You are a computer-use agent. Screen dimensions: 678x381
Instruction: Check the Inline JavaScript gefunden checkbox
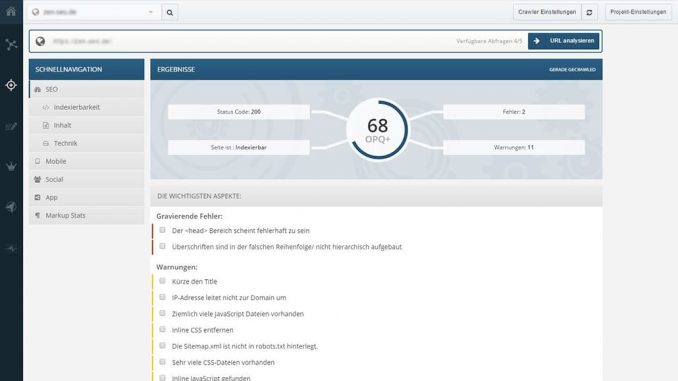pyautogui.click(x=162, y=378)
